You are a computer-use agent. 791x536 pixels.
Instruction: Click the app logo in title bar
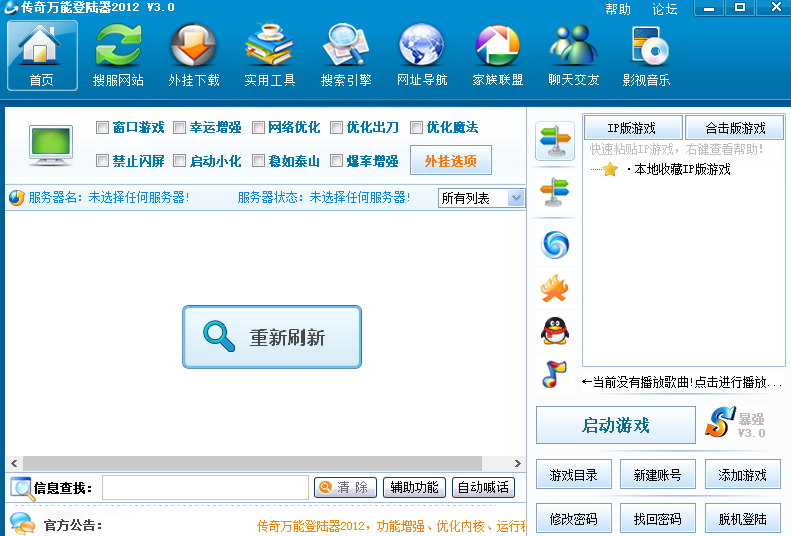pyautogui.click(x=11, y=8)
